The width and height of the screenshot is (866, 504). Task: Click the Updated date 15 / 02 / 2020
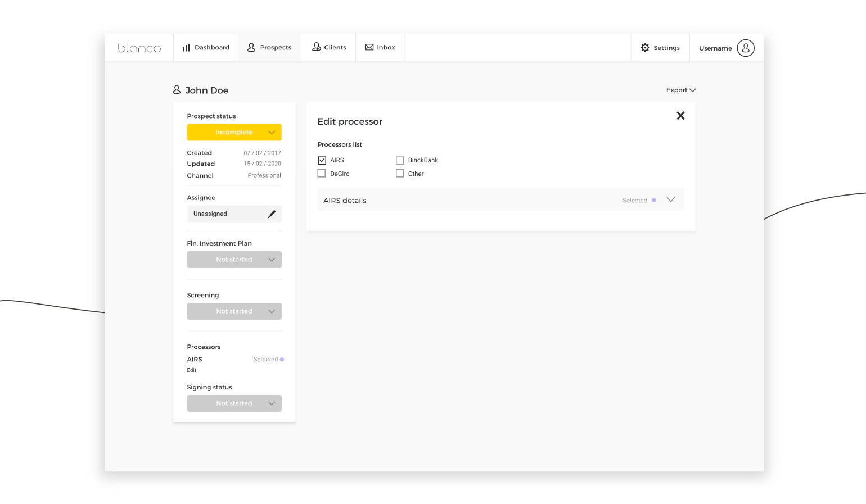click(x=262, y=164)
